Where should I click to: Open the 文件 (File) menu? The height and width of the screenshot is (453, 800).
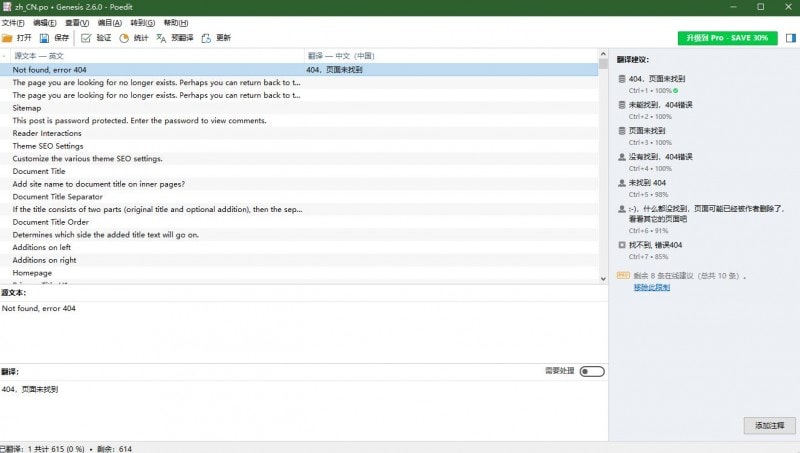(x=13, y=22)
